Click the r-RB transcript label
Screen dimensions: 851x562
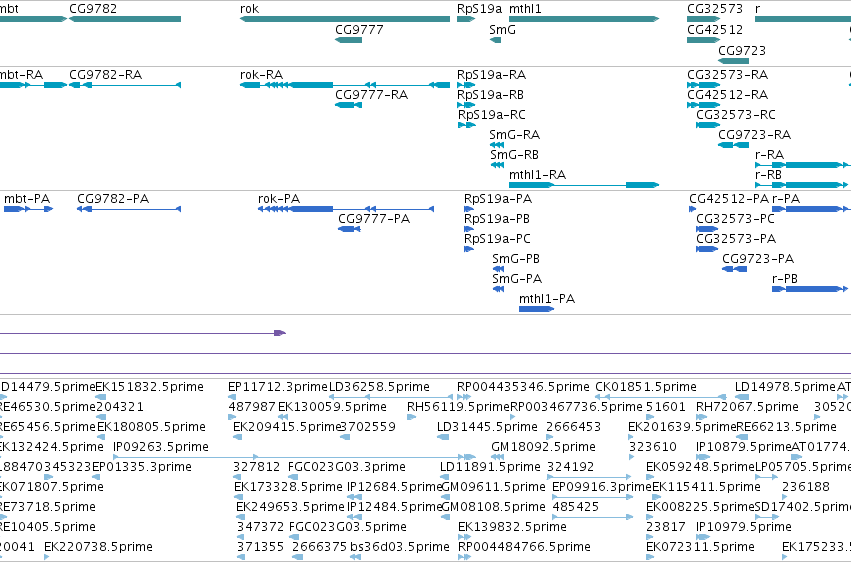(768, 175)
